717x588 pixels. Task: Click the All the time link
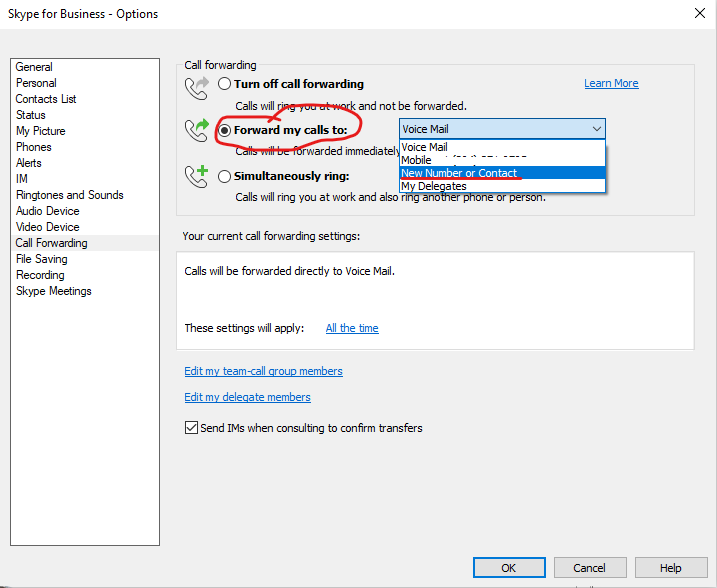coord(352,328)
